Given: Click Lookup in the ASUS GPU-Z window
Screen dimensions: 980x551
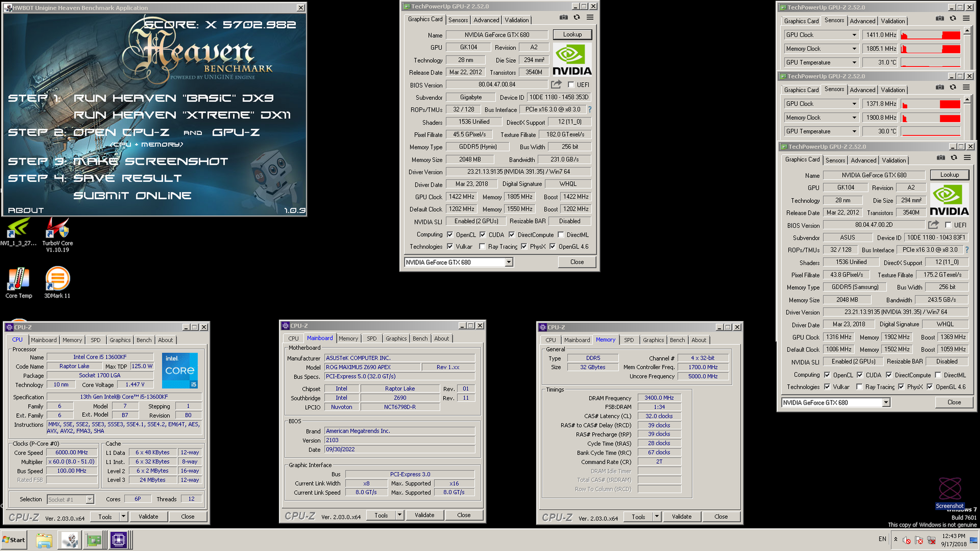Looking at the screenshot, I should coord(949,174).
